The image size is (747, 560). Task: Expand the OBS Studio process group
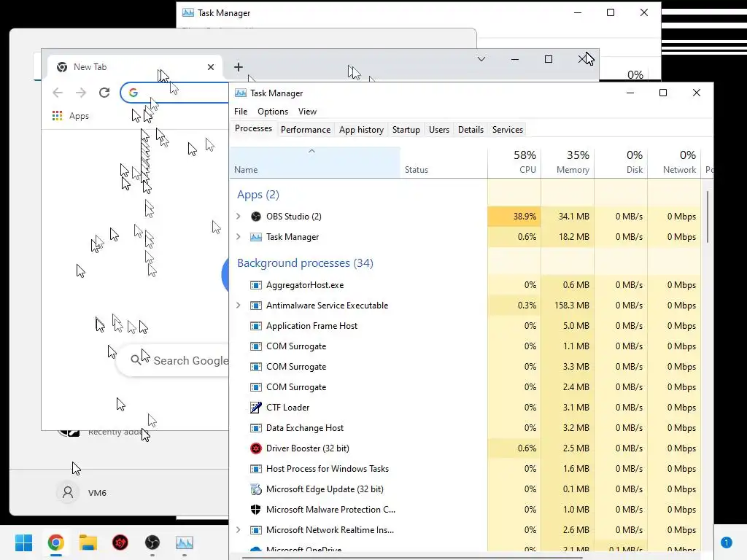(x=239, y=216)
